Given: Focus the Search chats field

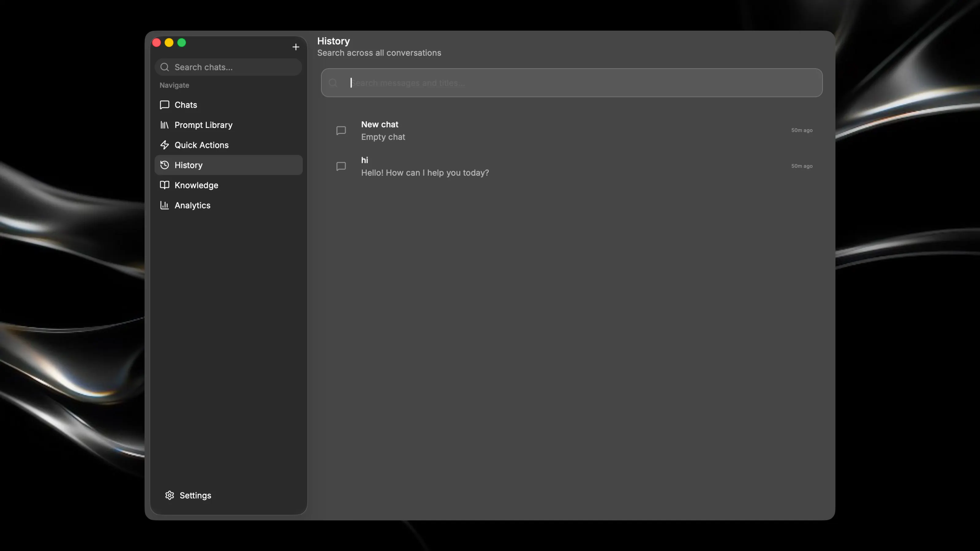Looking at the screenshot, I should (228, 67).
